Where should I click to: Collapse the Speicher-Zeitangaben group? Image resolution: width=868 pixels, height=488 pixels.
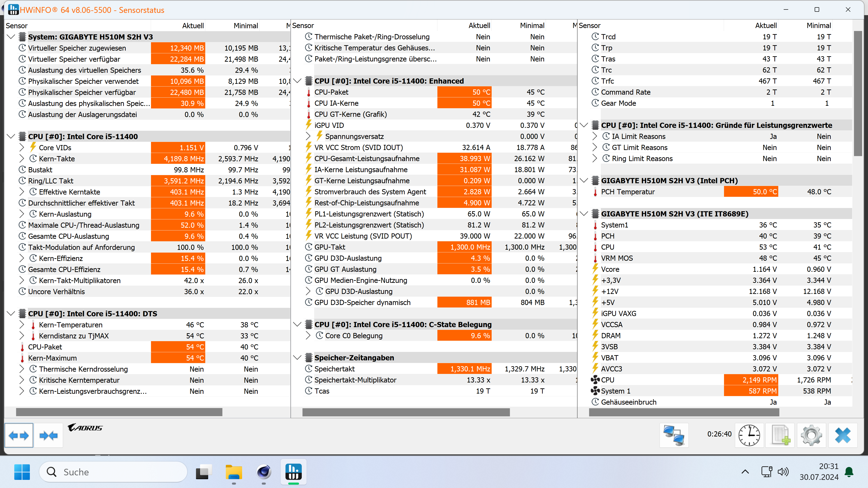297,358
